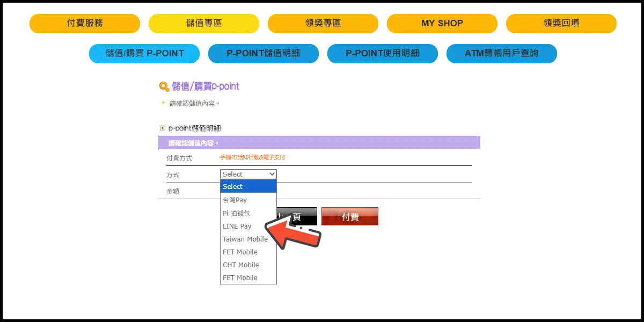Open the MY SHOP tab
The width and height of the screenshot is (644, 322).
click(x=442, y=24)
